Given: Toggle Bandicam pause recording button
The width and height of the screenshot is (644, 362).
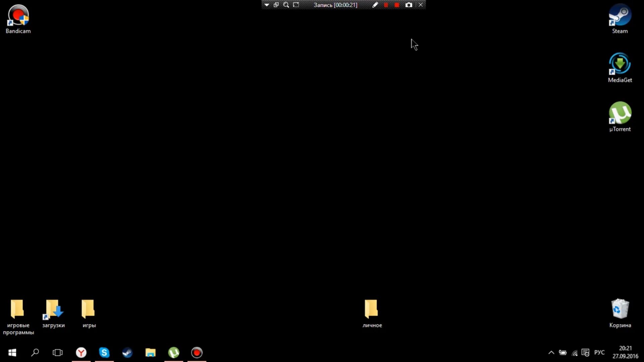Looking at the screenshot, I should tap(385, 5).
